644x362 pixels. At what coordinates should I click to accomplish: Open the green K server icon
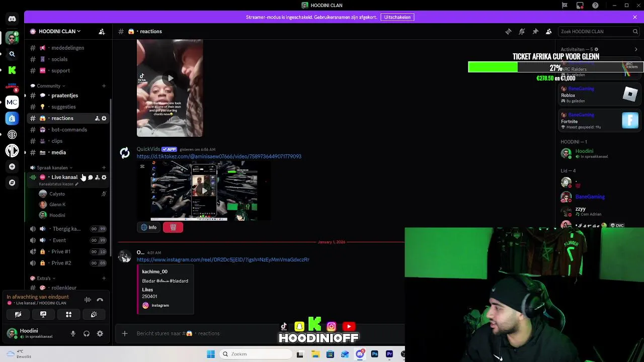(x=12, y=70)
